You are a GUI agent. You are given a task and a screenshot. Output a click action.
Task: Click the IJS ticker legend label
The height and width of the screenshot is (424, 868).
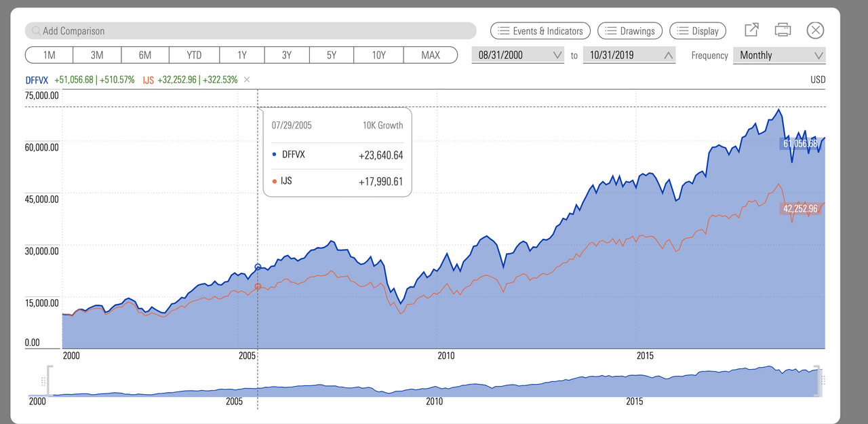click(148, 79)
